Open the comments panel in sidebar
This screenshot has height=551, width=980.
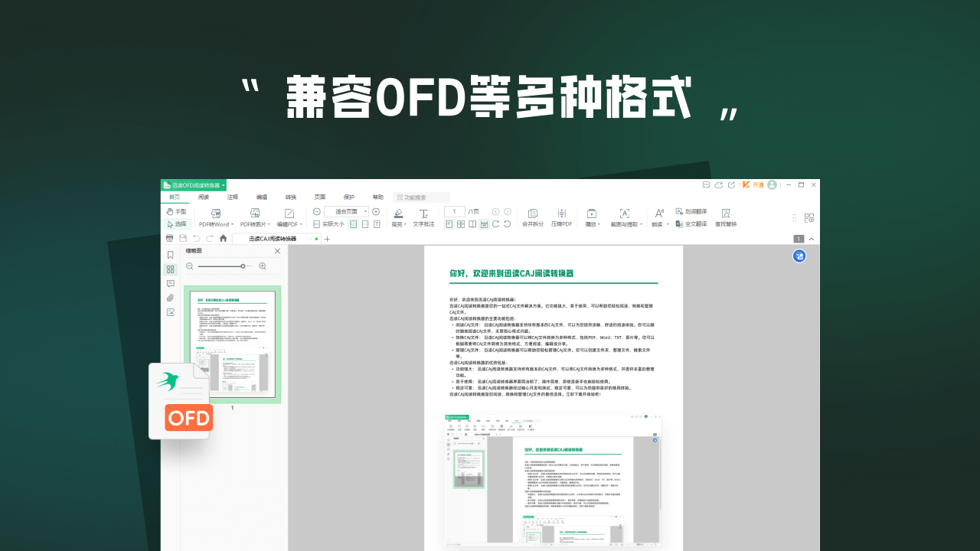click(x=171, y=283)
